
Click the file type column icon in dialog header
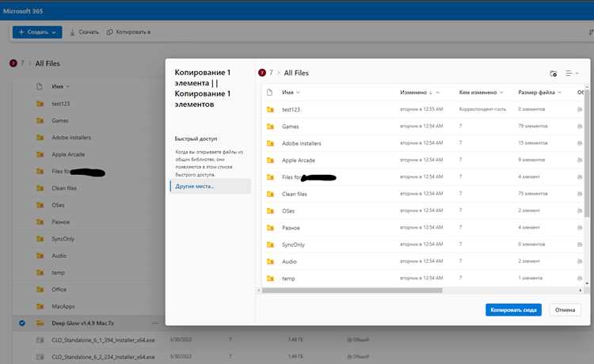click(x=269, y=93)
